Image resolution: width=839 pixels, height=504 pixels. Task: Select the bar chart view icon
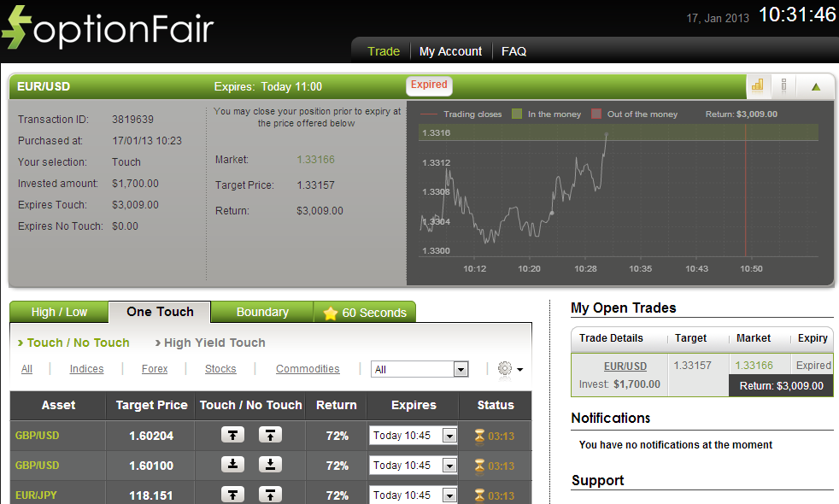(x=758, y=85)
